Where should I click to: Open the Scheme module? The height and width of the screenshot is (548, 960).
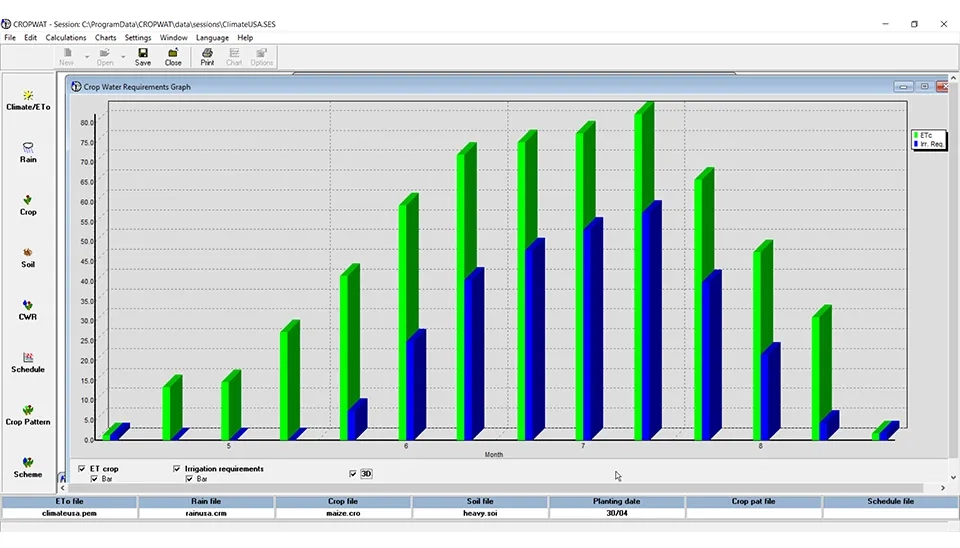pyautogui.click(x=28, y=467)
